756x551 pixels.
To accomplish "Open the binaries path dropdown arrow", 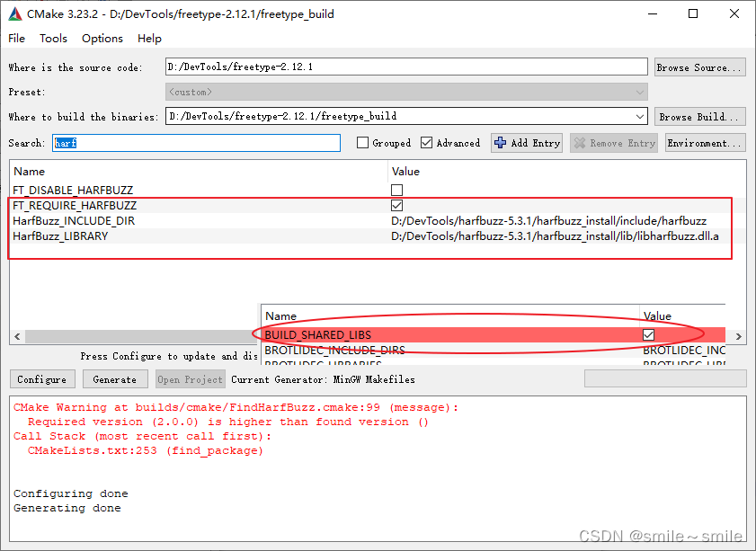I will (639, 116).
